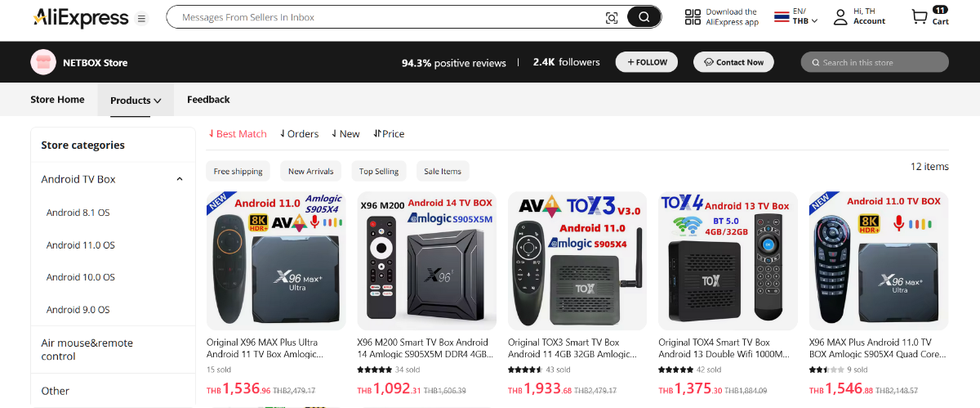Click the NETBOX Store avatar logo

tap(43, 62)
